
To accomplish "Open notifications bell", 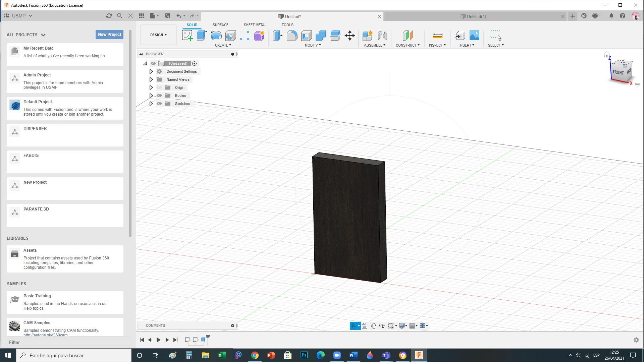I will tap(611, 16).
